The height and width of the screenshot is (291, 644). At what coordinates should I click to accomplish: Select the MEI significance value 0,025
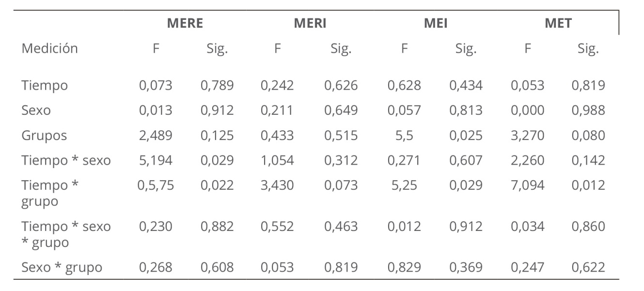click(x=466, y=136)
